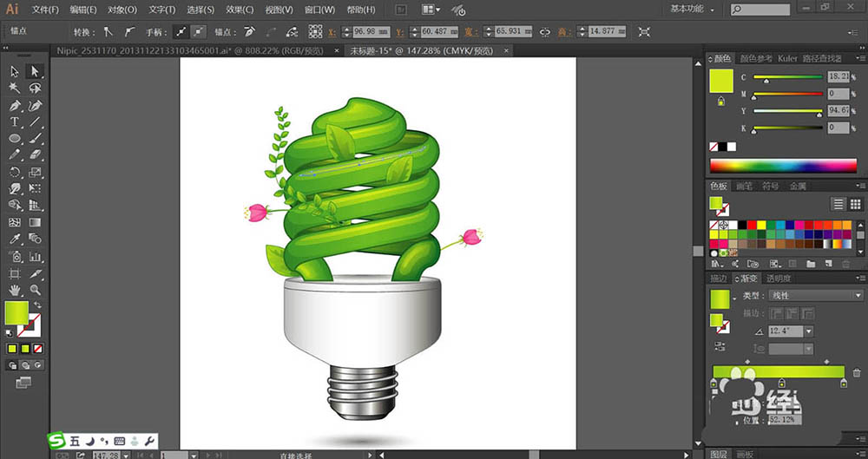Open the 基本功能 workspace switcher
Screen dimensions: 868x459
tap(692, 10)
